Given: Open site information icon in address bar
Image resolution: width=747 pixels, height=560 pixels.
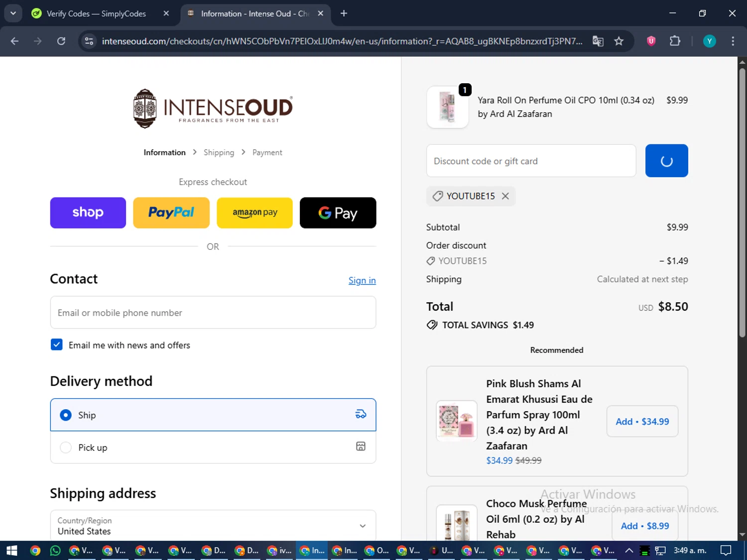Looking at the screenshot, I should click(89, 41).
